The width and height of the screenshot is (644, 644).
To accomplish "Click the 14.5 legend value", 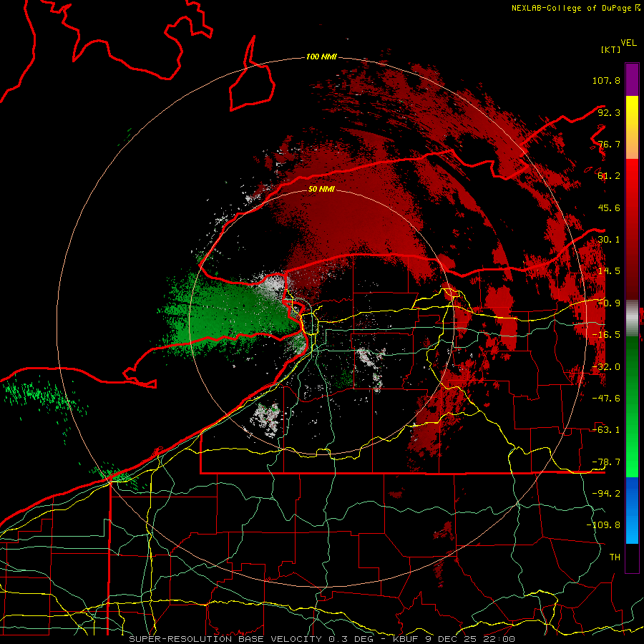I will [x=609, y=271].
